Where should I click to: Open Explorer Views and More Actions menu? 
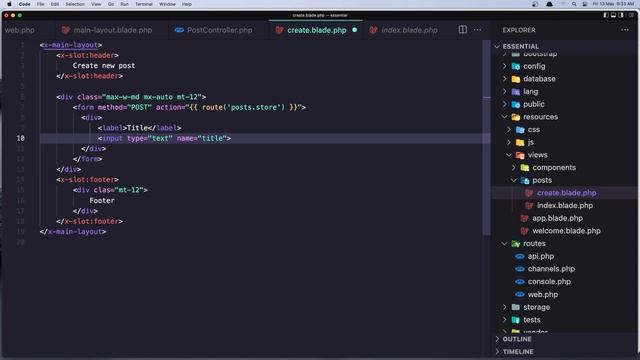pyautogui.click(x=624, y=30)
